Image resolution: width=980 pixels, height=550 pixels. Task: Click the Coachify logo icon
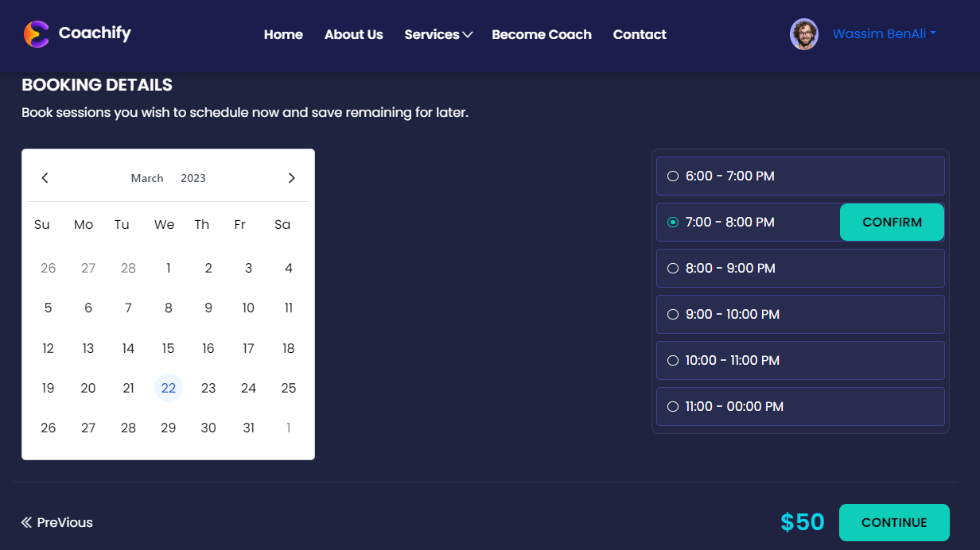[x=36, y=34]
